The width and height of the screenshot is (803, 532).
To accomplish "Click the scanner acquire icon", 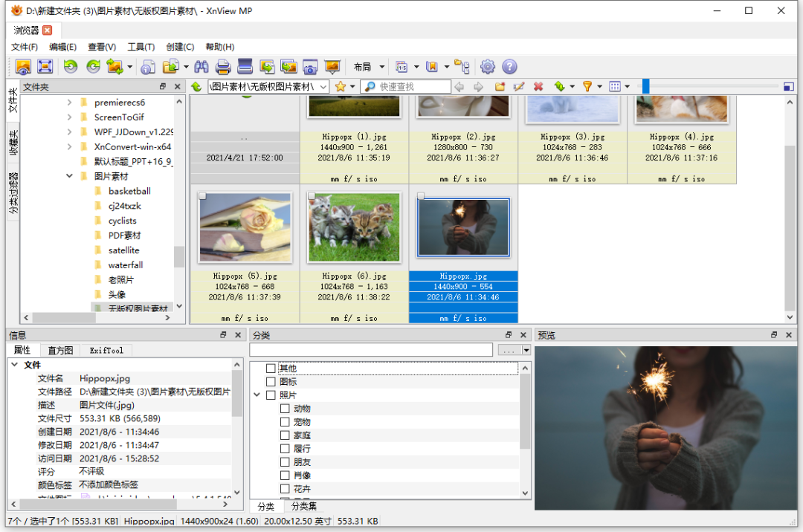I will point(245,67).
